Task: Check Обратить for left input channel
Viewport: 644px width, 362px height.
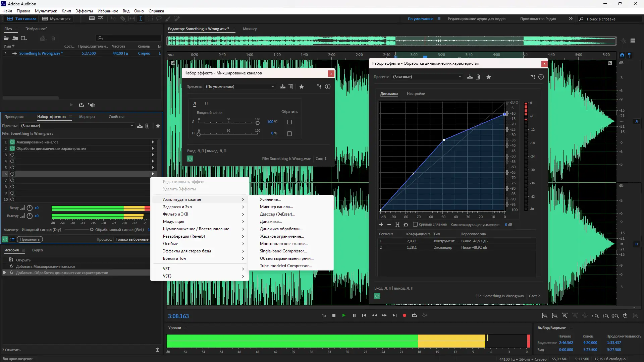Action: click(289, 122)
